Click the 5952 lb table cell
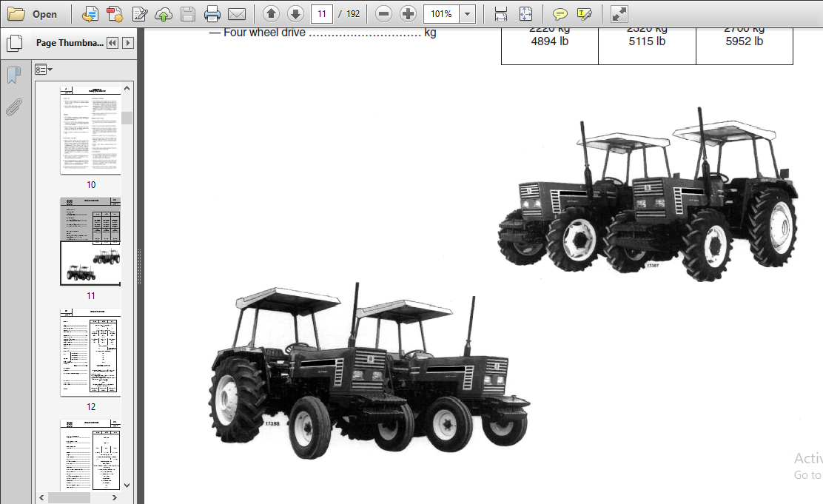Viewport: 823px width, 504px height. click(x=745, y=41)
